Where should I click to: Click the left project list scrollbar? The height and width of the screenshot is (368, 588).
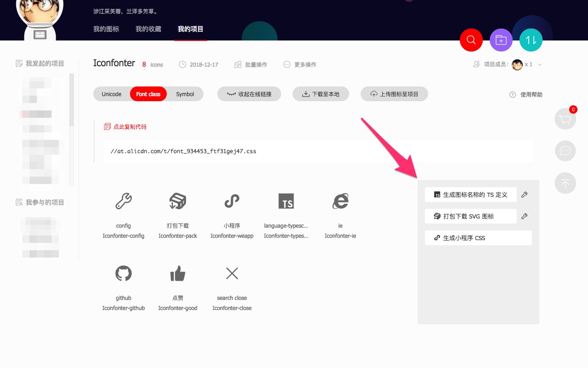point(71,100)
